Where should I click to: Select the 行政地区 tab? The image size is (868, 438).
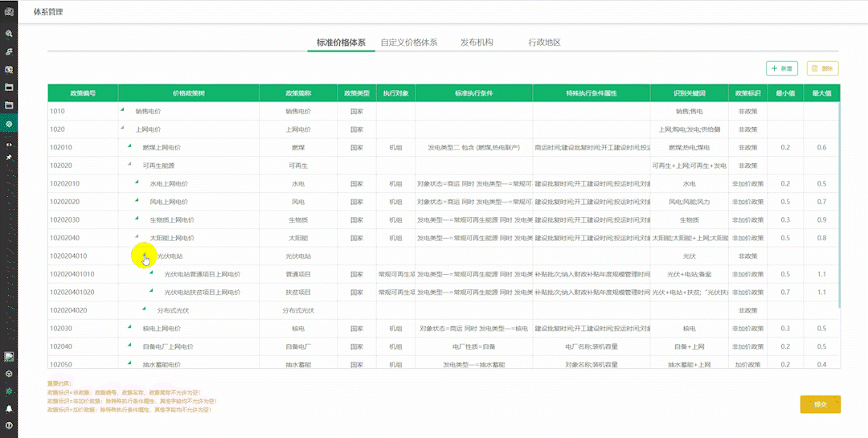click(544, 43)
